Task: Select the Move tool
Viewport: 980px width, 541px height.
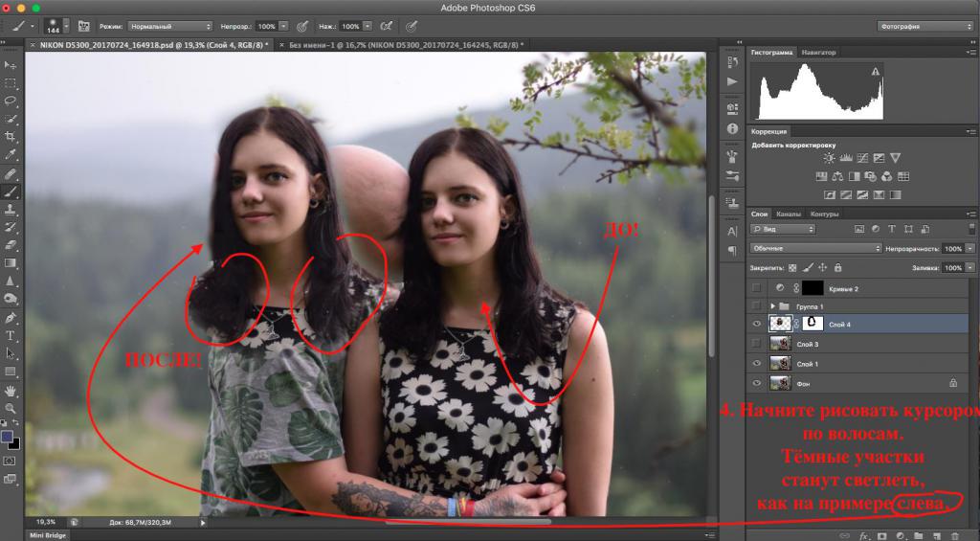Action: [10, 65]
